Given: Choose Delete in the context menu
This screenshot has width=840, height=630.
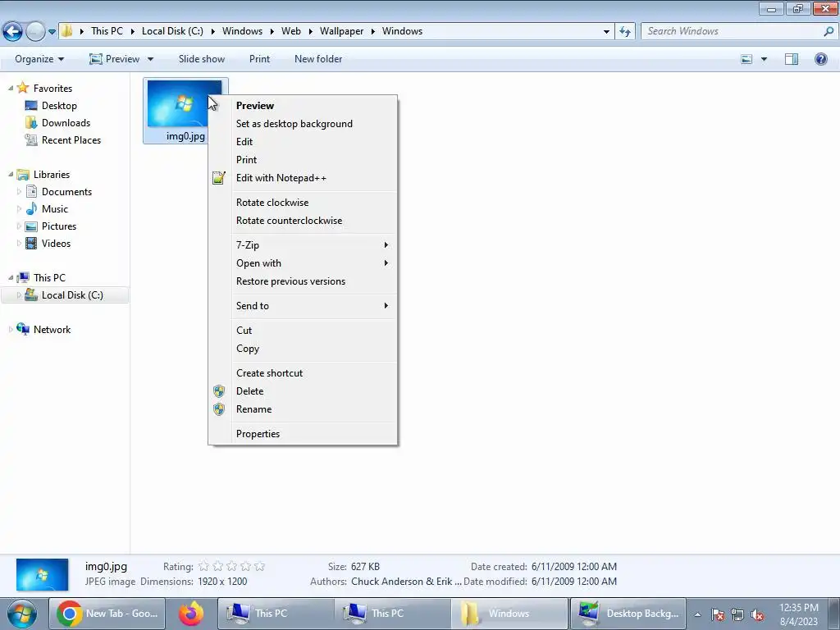Looking at the screenshot, I should (303, 391).
